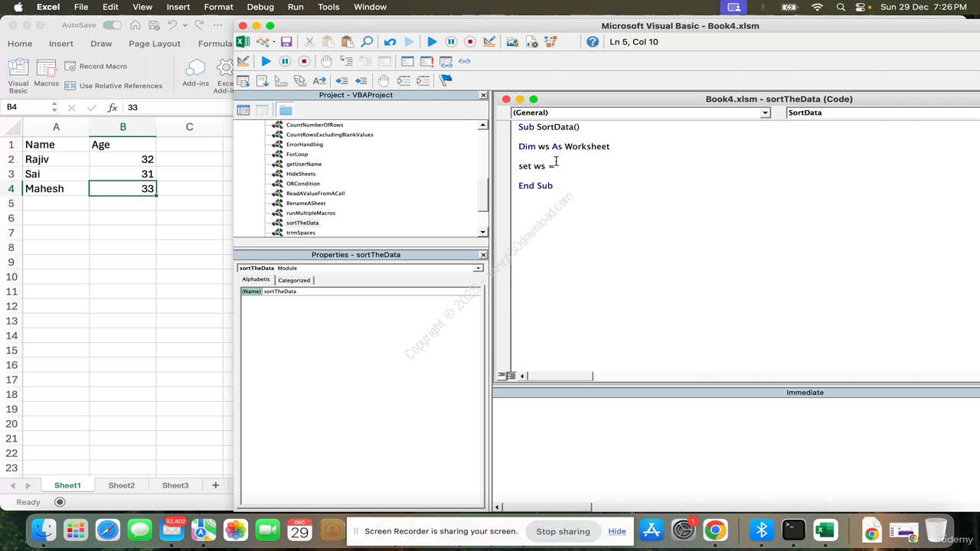Click the Excel formula bar showing 33
This screenshot has height=551, width=980.
178,108
